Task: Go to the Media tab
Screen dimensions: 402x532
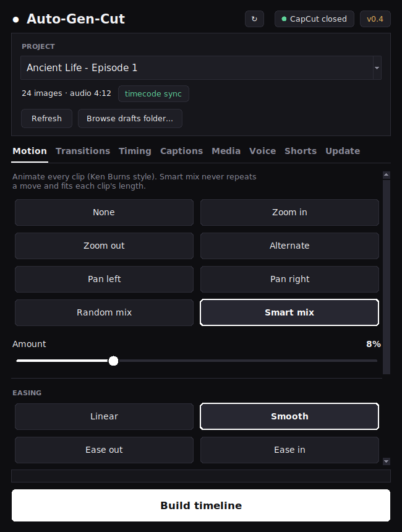Action: (x=226, y=151)
